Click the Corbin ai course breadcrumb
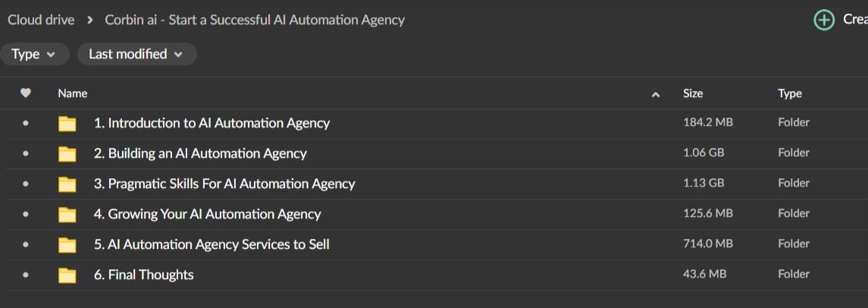Screen dimensions: 868x308 click(x=255, y=20)
